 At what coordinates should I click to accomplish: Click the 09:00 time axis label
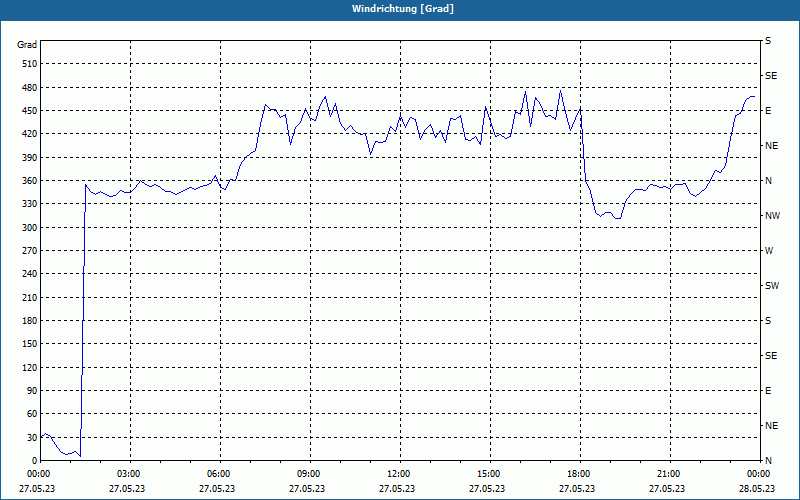tap(310, 474)
